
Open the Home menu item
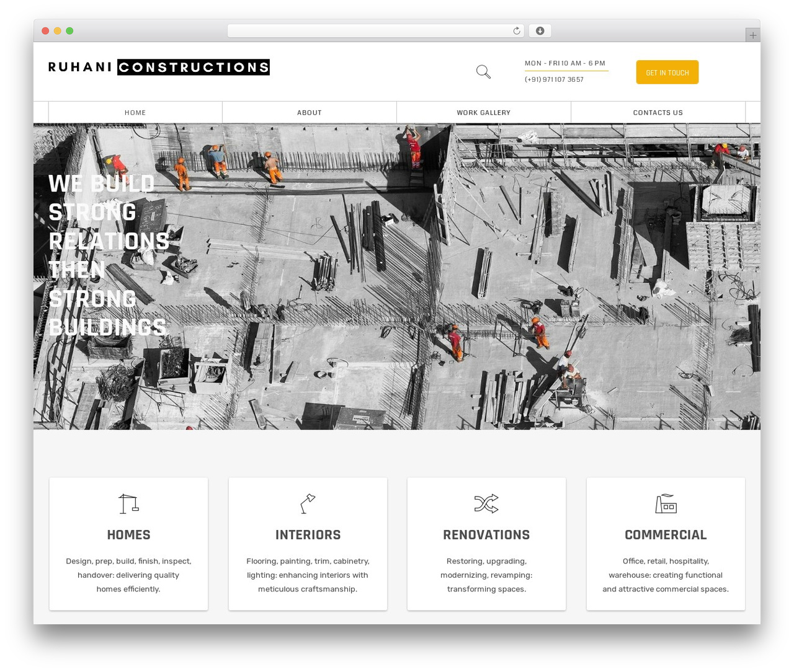tap(135, 113)
